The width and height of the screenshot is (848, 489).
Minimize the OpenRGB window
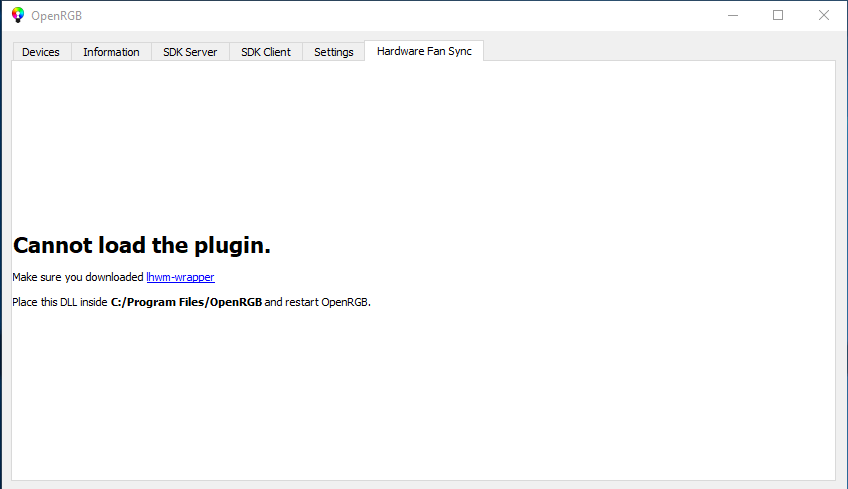[733, 15]
